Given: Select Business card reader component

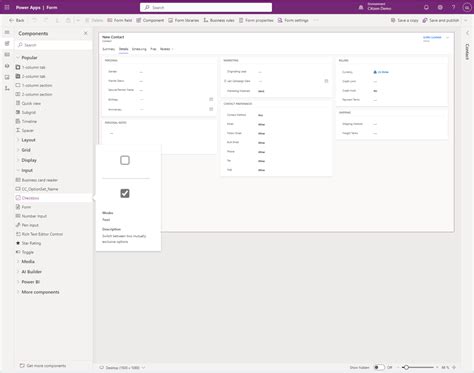Looking at the screenshot, I should [x=37, y=180].
